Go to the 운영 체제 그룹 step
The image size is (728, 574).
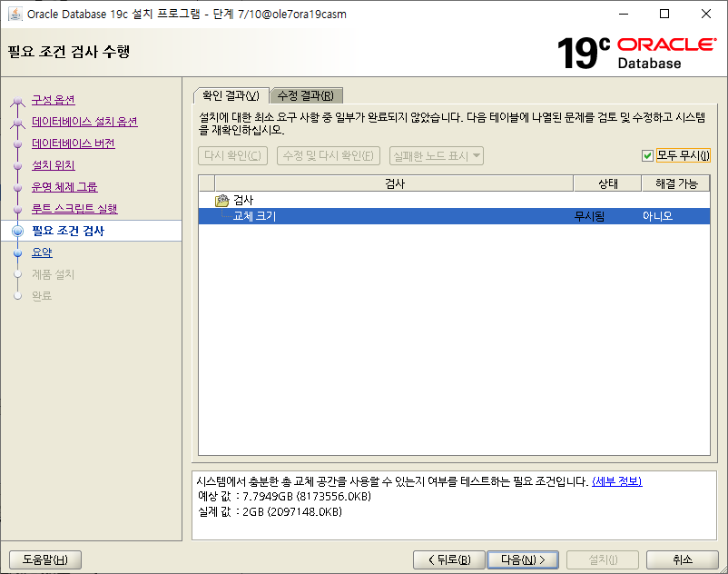64,187
